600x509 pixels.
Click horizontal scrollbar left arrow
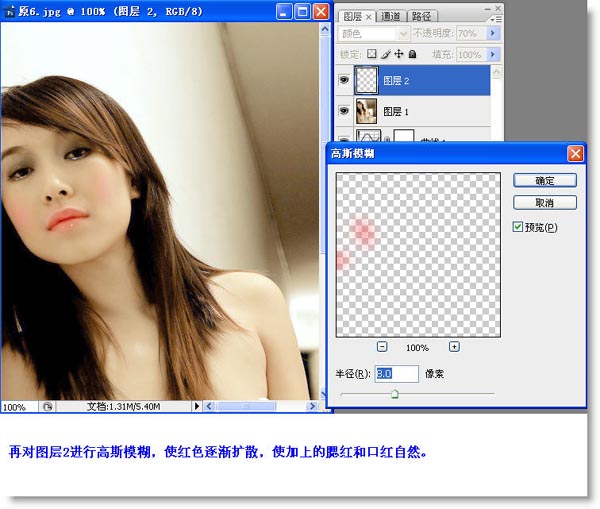pos(209,406)
